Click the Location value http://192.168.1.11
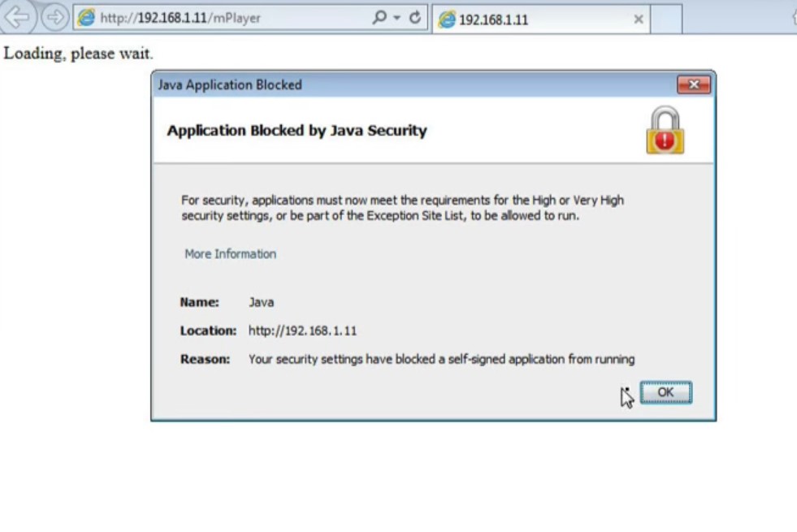Image resolution: width=797 pixels, height=532 pixels. click(302, 331)
